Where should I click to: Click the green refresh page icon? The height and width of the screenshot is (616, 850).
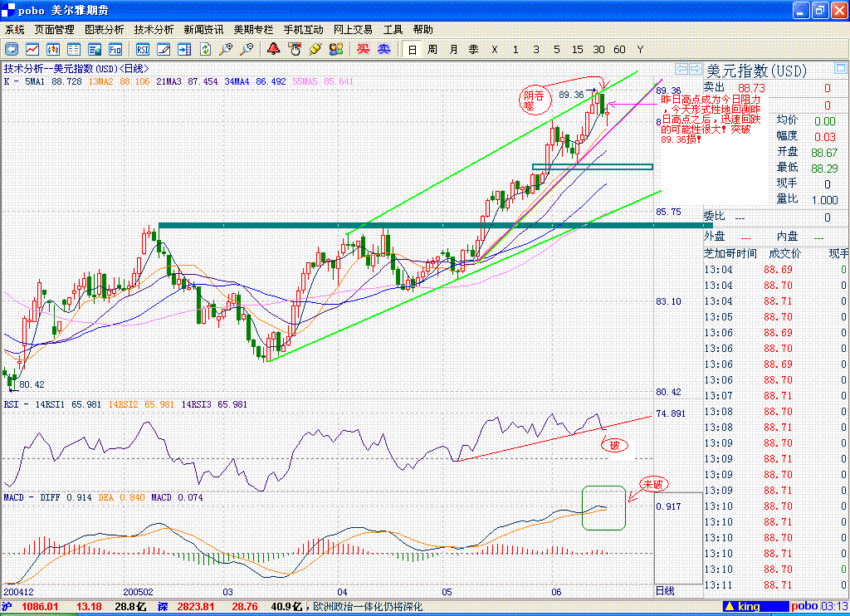click(x=205, y=49)
